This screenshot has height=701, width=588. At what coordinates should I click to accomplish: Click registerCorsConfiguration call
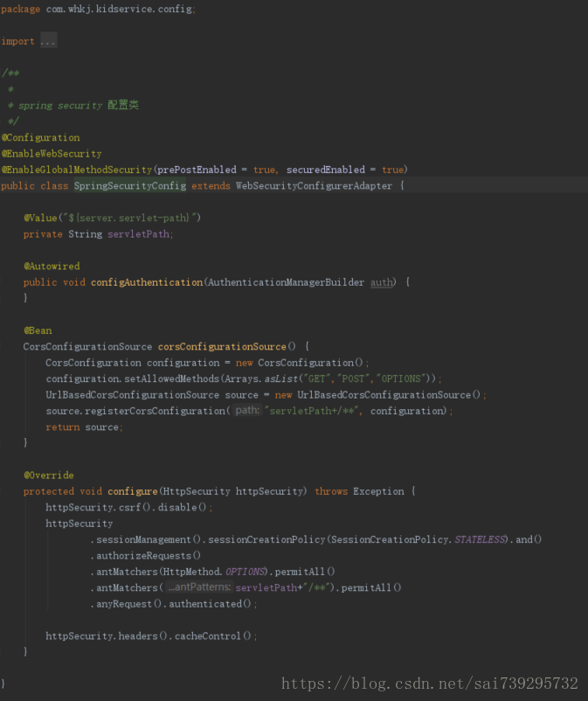(x=155, y=411)
